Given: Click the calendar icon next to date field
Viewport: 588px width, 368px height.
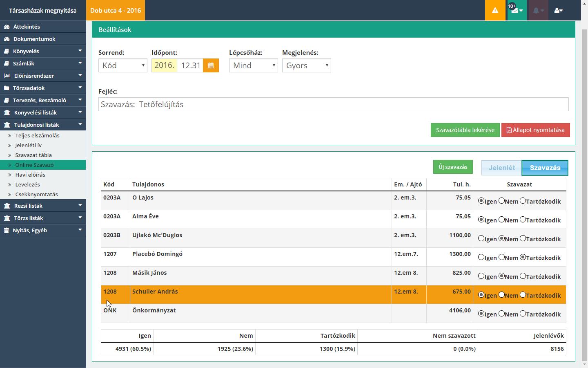Looking at the screenshot, I should click(211, 65).
